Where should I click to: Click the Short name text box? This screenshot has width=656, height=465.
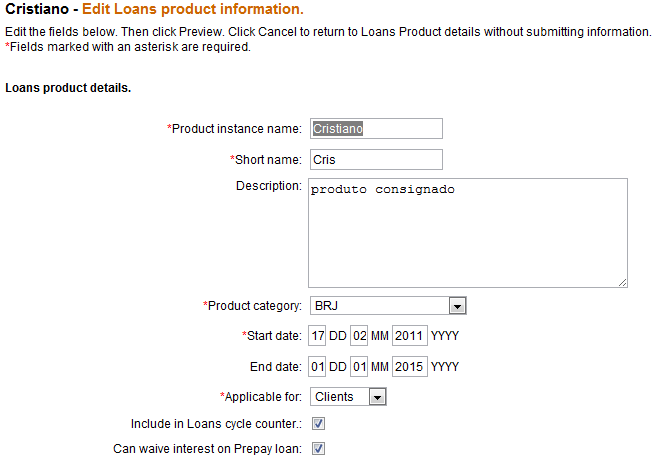click(375, 159)
